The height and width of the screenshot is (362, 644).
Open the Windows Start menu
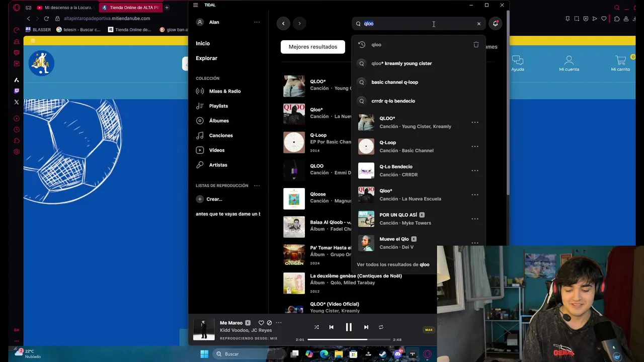[204, 354]
